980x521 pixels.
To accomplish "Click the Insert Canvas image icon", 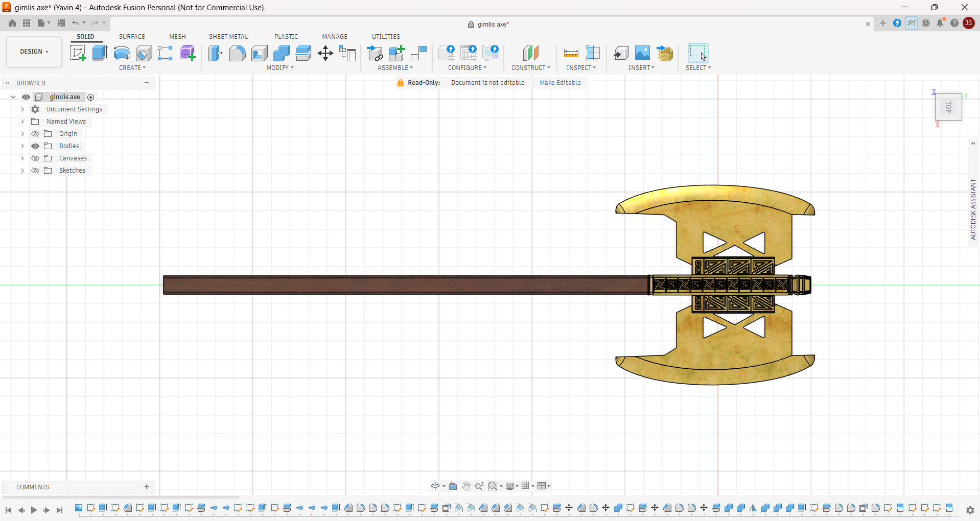I will [x=642, y=53].
